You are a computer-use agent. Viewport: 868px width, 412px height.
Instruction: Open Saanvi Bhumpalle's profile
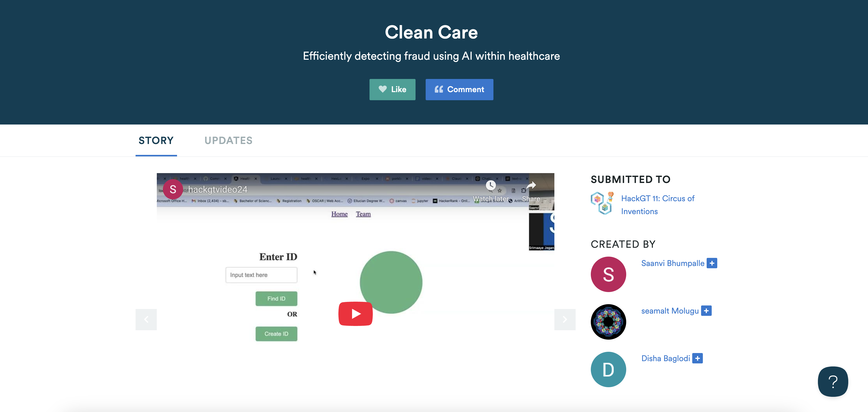(672, 263)
